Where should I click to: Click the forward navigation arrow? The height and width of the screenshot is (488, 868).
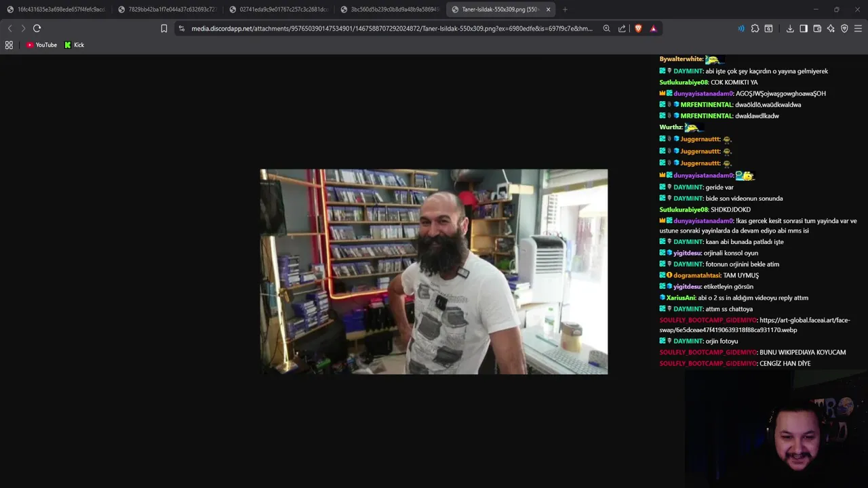23,28
